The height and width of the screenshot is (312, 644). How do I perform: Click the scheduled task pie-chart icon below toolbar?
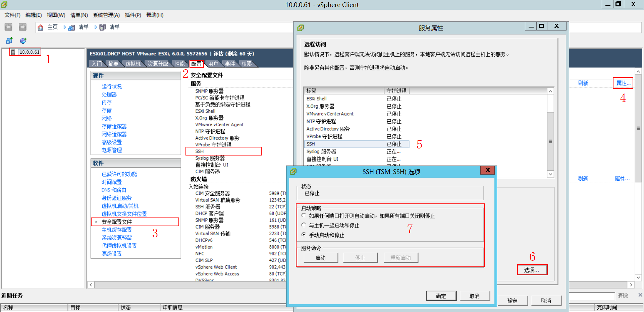tap(22, 41)
